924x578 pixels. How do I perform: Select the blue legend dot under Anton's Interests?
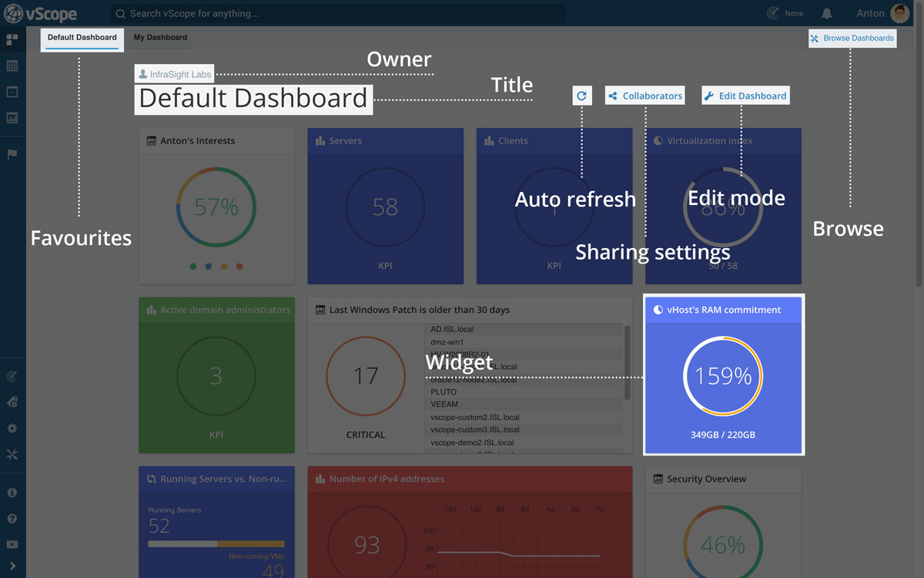point(209,267)
